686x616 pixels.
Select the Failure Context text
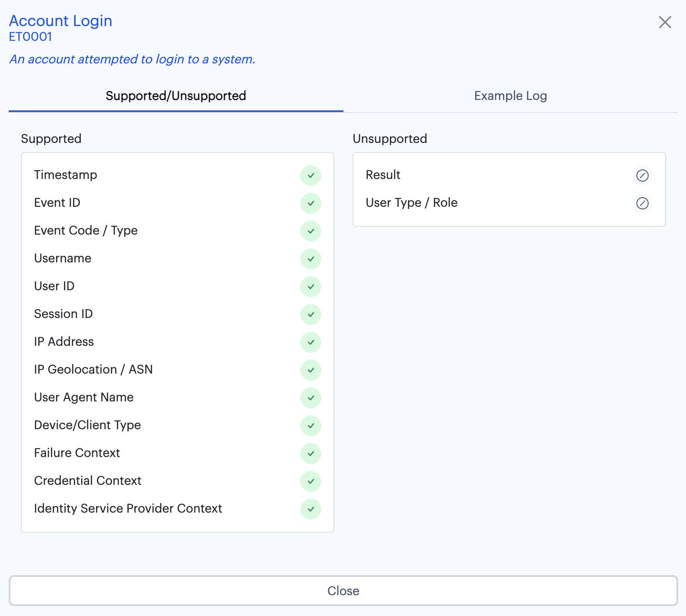(77, 453)
